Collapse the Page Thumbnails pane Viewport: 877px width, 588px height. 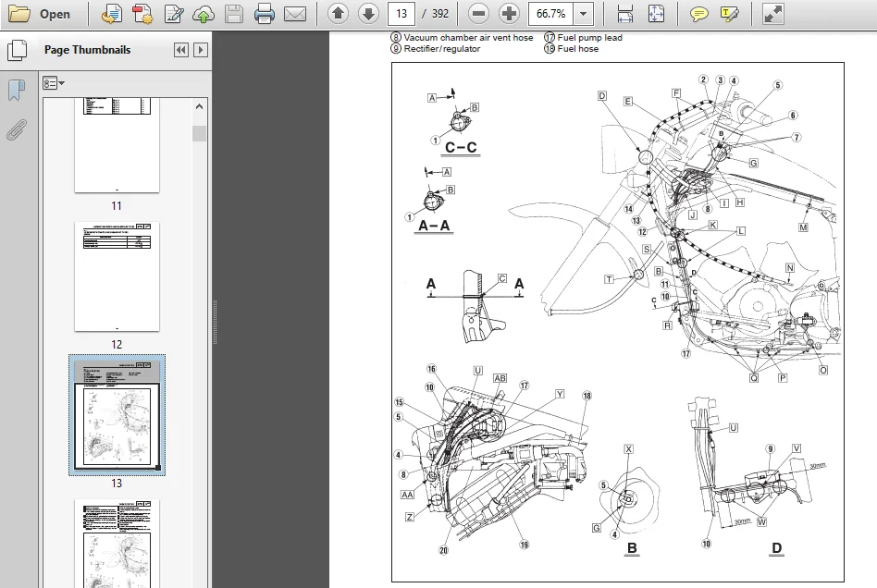pyautogui.click(x=181, y=50)
